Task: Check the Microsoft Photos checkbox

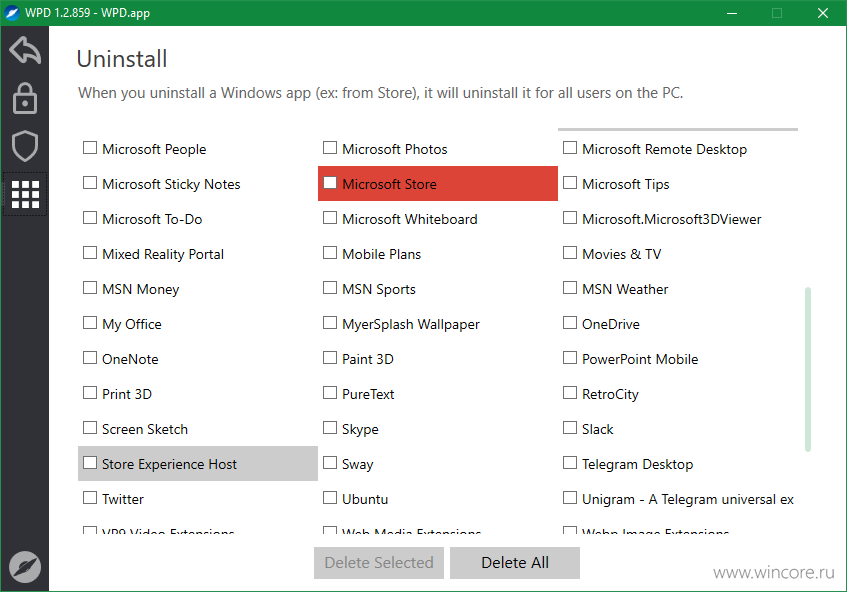Action: click(x=330, y=148)
